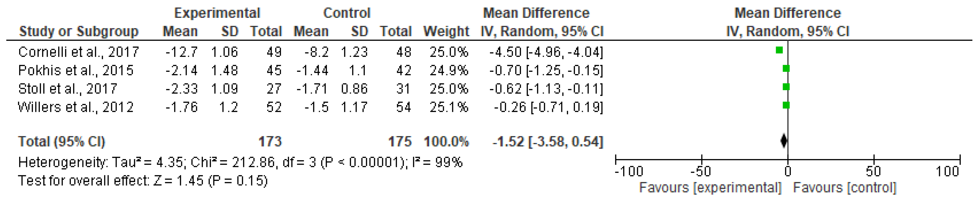Click the Test for overall effect line
This screenshot has width=980, height=200.
pyautogui.click(x=143, y=180)
